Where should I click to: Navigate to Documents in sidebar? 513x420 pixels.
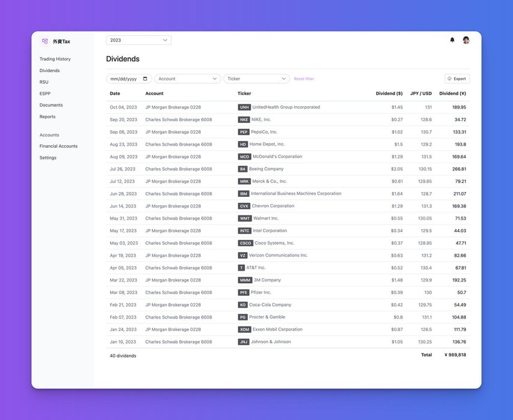click(x=51, y=105)
